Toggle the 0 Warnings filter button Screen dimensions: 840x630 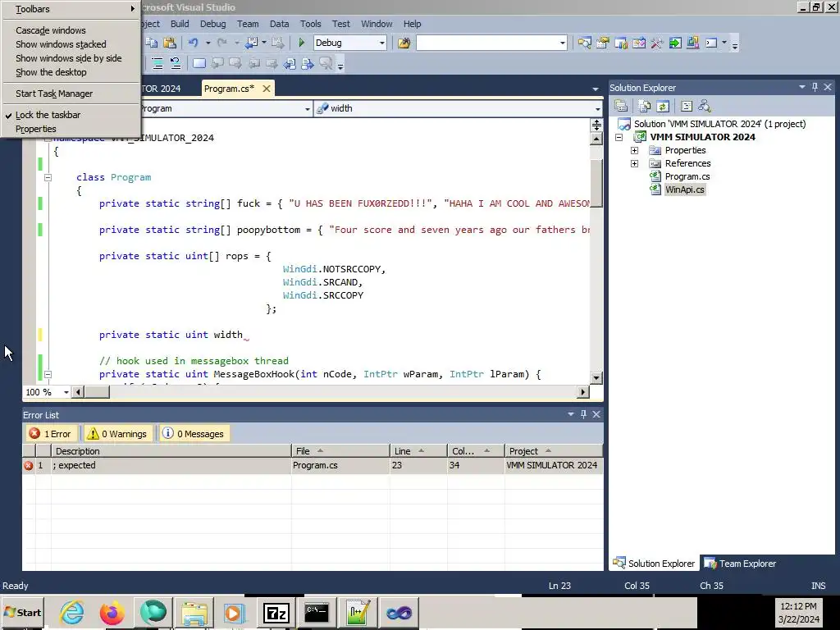pyautogui.click(x=118, y=433)
